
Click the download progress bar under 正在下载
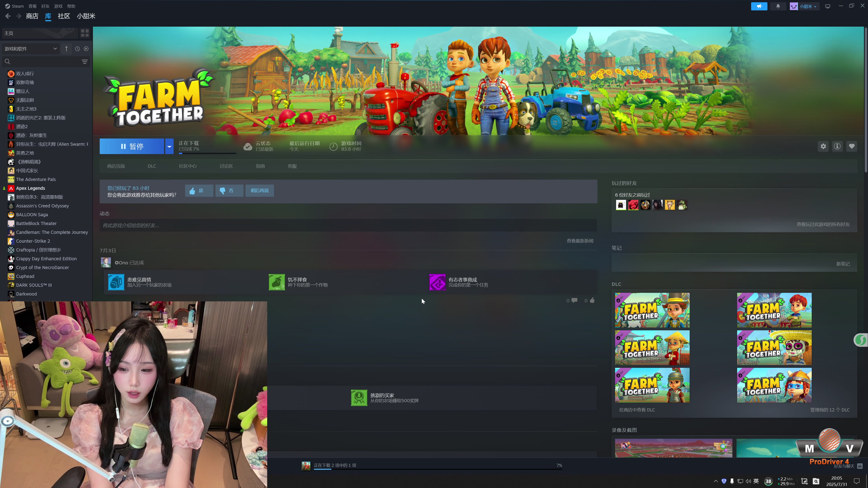pos(207,153)
